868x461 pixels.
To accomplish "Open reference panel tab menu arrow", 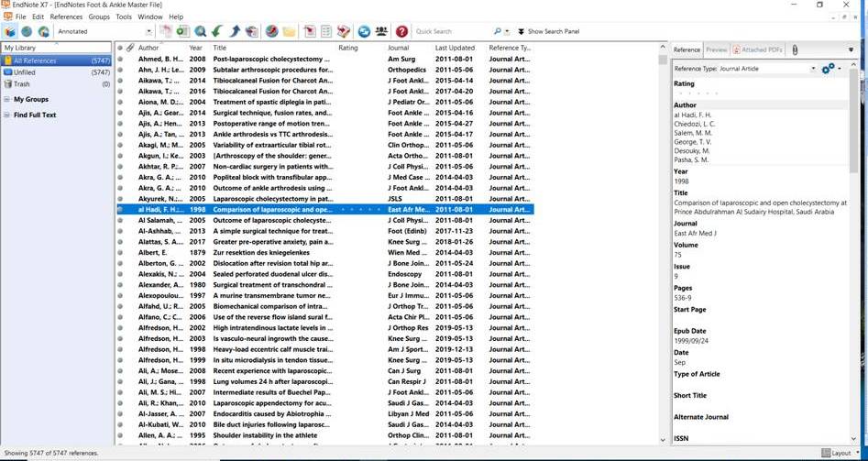I will 852,49.
